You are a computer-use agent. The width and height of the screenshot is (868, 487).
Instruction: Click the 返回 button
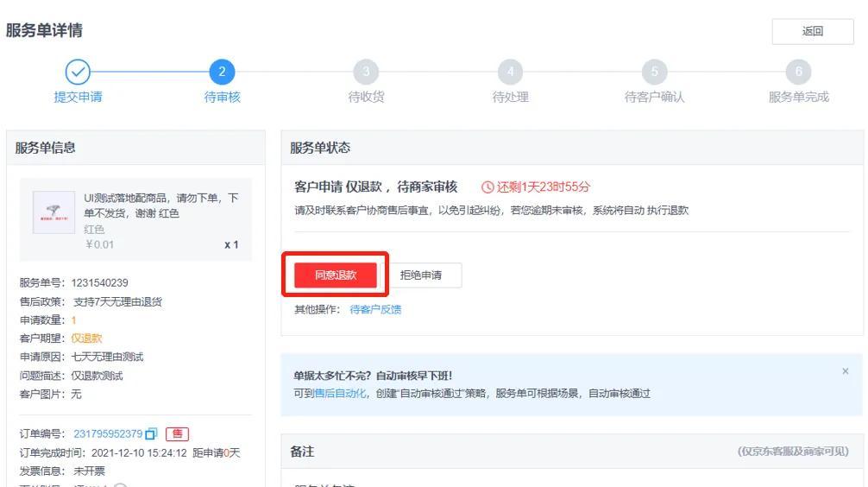813,32
